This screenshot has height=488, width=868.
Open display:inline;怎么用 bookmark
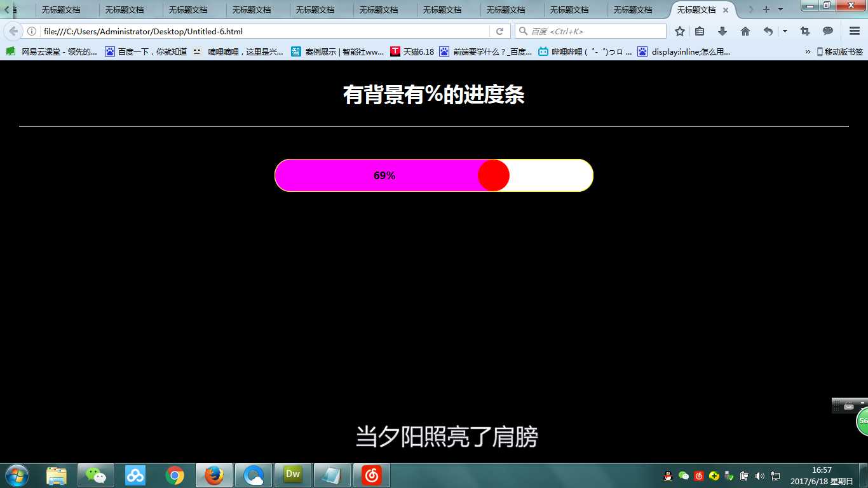[x=684, y=52]
